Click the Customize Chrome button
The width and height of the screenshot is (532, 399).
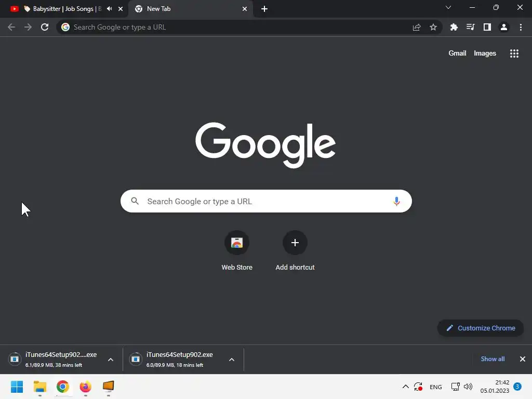[481, 328]
